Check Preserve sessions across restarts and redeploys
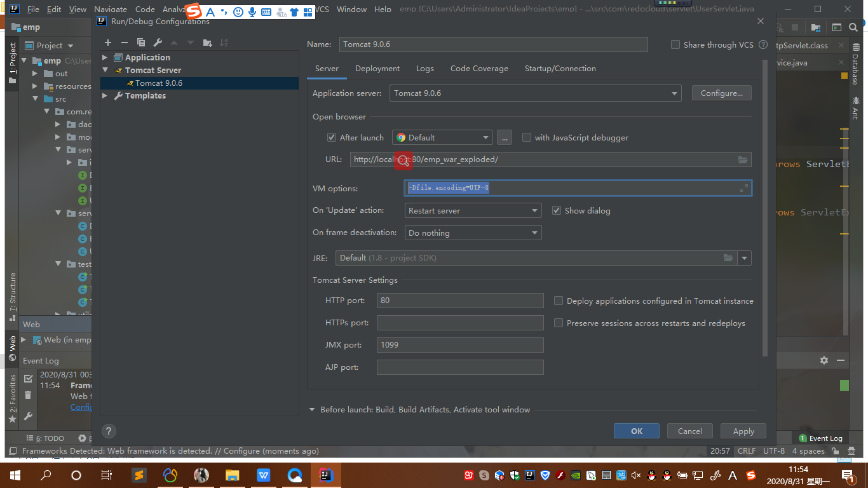The height and width of the screenshot is (488, 868). click(x=559, y=323)
